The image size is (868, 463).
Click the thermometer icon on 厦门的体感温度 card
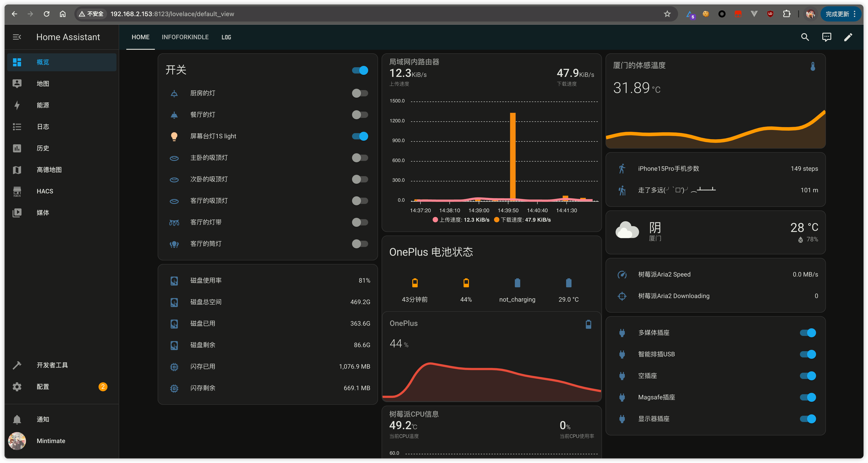coord(812,66)
